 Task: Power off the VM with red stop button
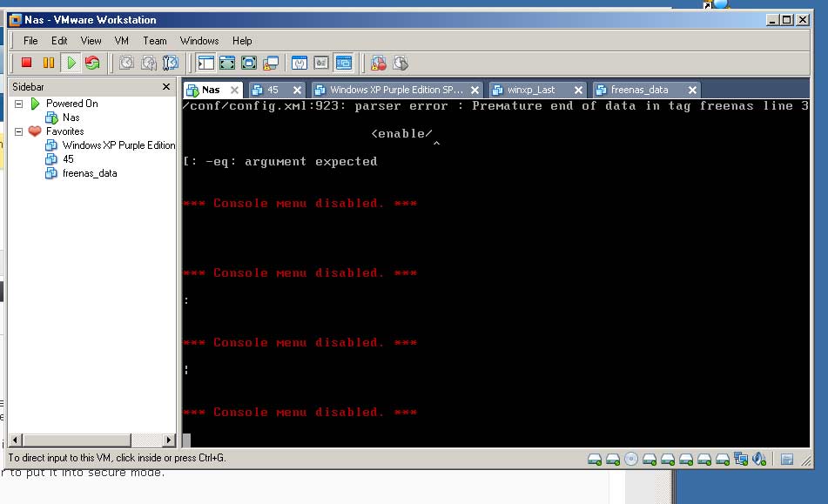[26, 63]
